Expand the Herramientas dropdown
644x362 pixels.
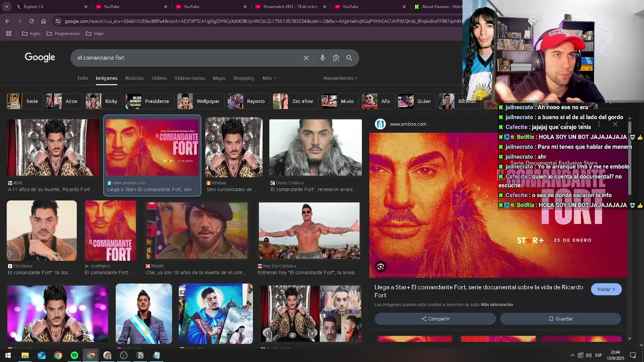coord(341,78)
